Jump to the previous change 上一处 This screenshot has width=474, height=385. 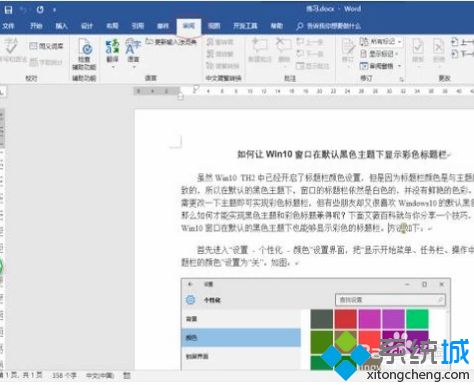click(x=462, y=42)
